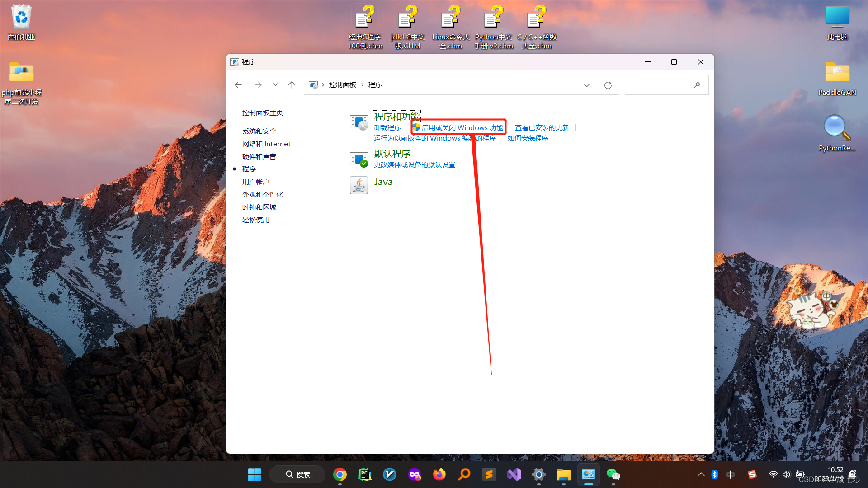Click the back navigation arrow
Viewport: 868px width, 488px height.
click(238, 85)
